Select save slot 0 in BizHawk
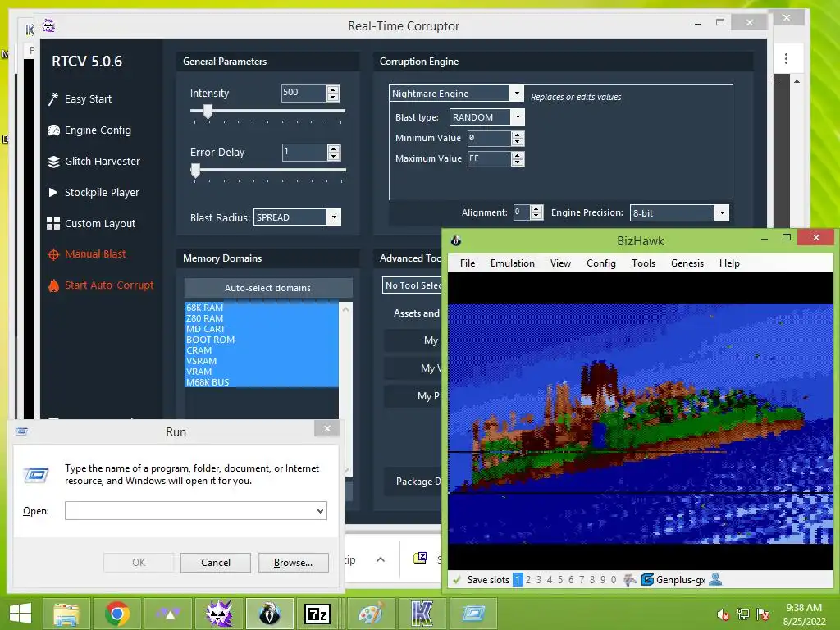The image size is (840, 630). (614, 580)
